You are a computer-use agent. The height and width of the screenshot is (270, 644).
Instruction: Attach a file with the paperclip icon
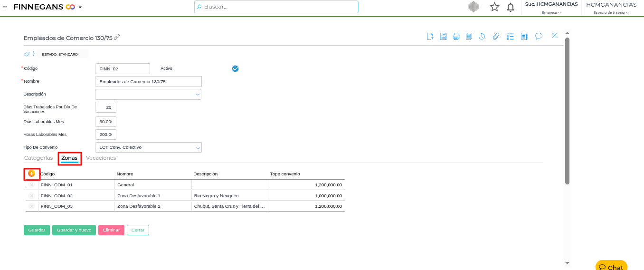pyautogui.click(x=496, y=36)
